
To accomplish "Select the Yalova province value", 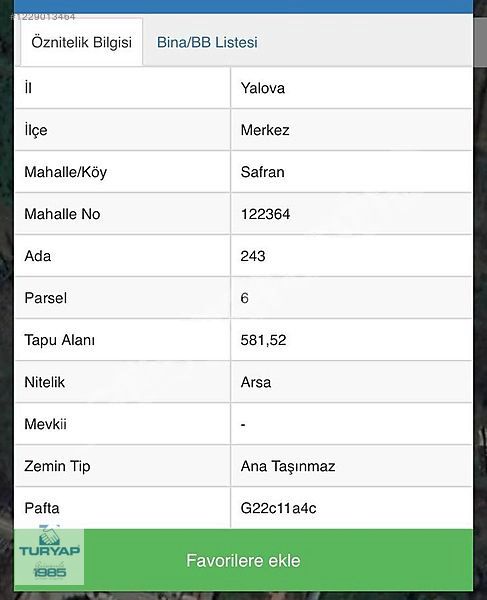I will (263, 88).
